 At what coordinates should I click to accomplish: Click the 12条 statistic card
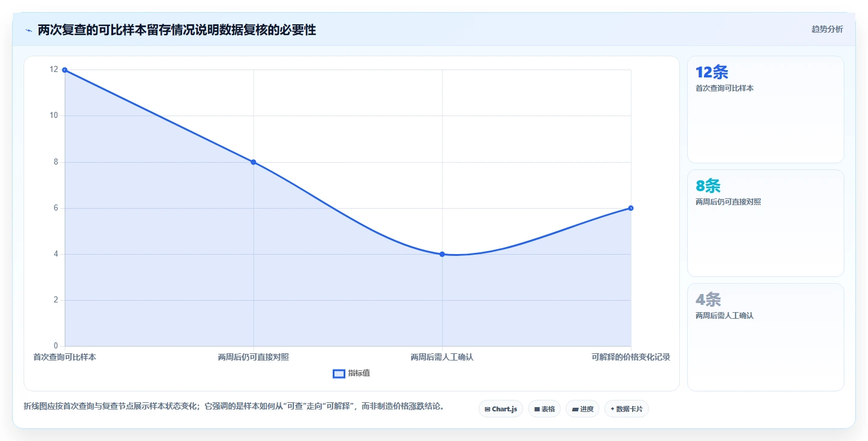[765, 109]
